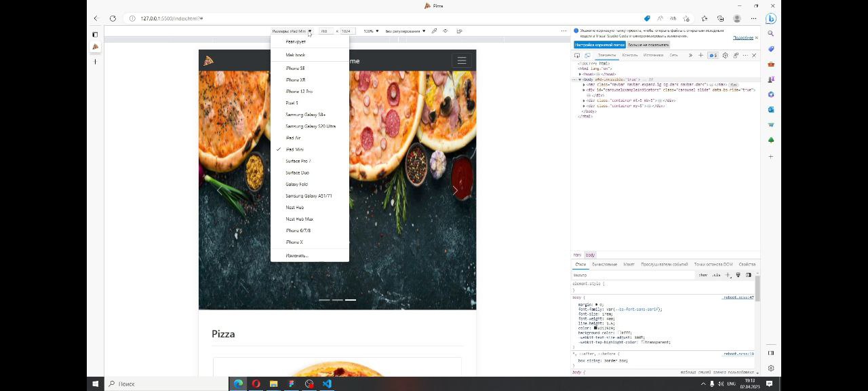Open the Computed styles tab
Image resolution: width=868 pixels, height=391 pixels.
(604, 264)
